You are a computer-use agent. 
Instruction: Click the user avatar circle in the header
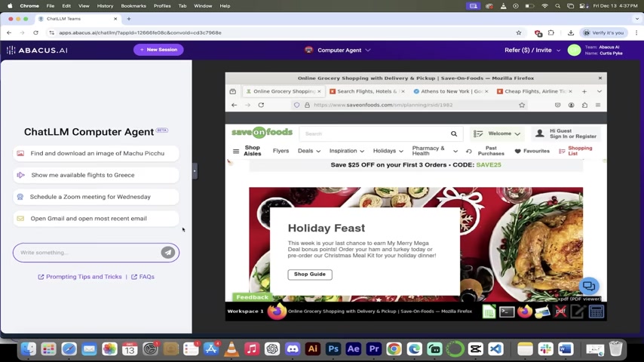[x=574, y=50]
